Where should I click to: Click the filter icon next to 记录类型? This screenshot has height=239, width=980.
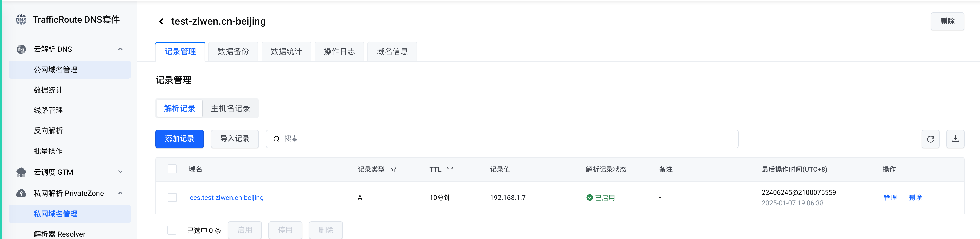tap(393, 169)
